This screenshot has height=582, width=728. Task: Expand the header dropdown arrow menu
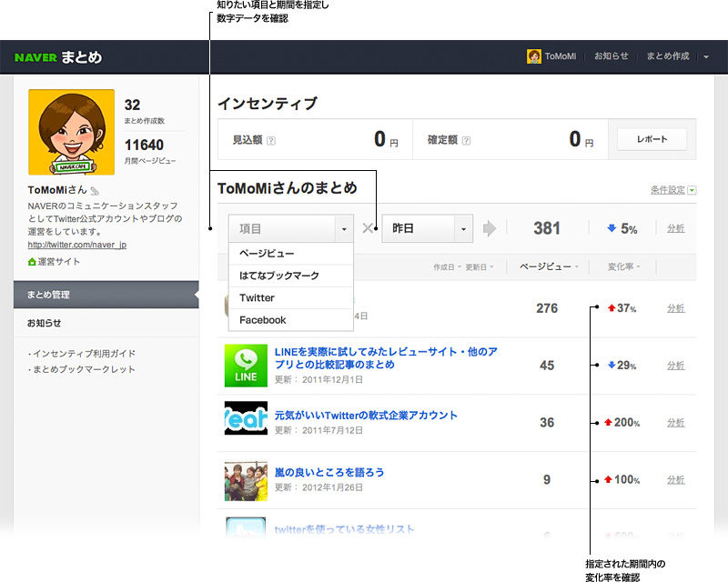pyautogui.click(x=706, y=57)
